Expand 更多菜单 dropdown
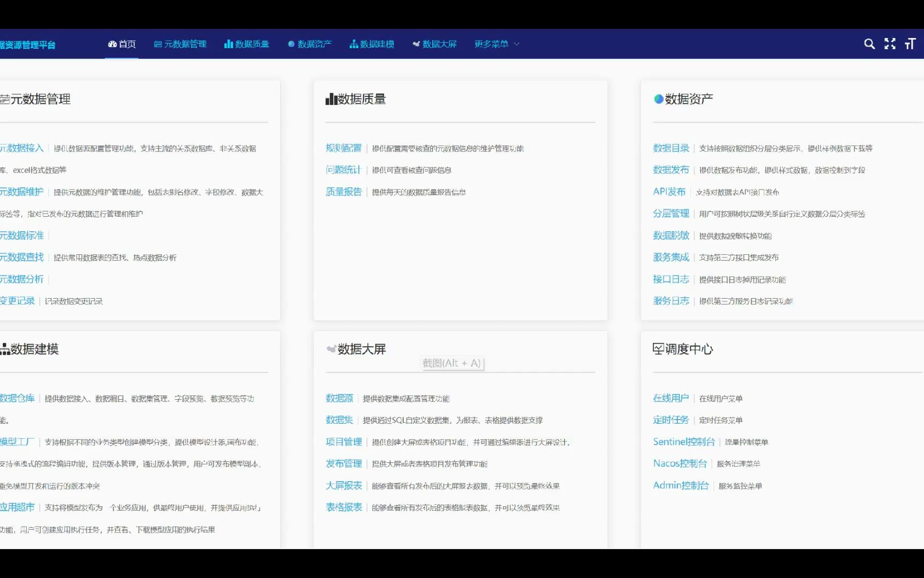Screen dimensions: 924x578 [497, 44]
